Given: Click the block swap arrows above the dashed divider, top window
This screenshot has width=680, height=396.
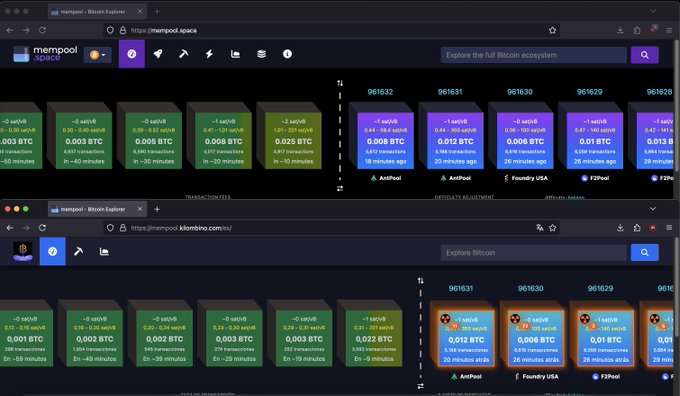Looking at the screenshot, I should point(340,83).
